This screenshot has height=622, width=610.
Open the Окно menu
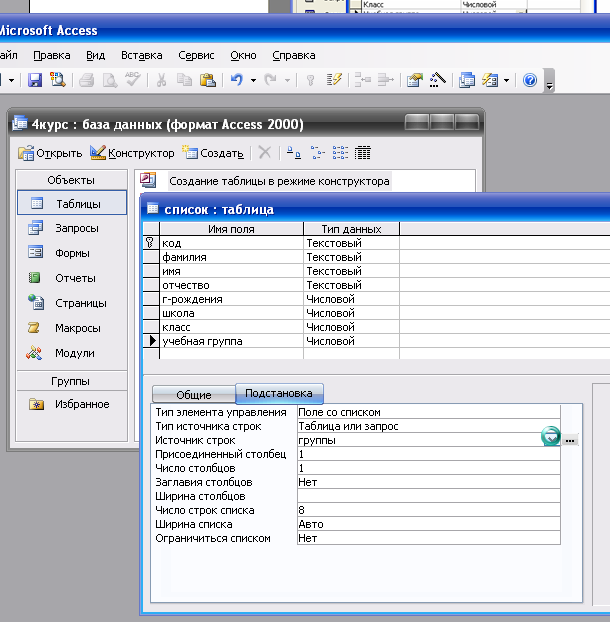click(x=243, y=56)
